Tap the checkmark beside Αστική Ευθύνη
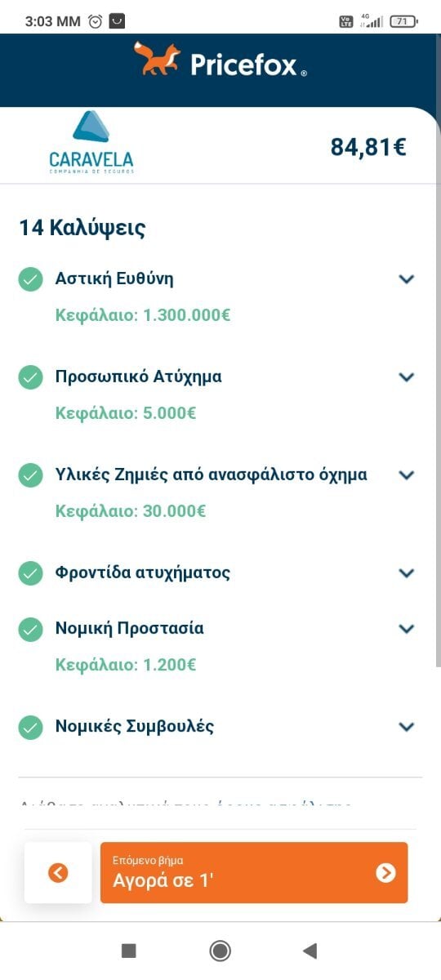The height and width of the screenshot is (980, 441). pos(30,279)
